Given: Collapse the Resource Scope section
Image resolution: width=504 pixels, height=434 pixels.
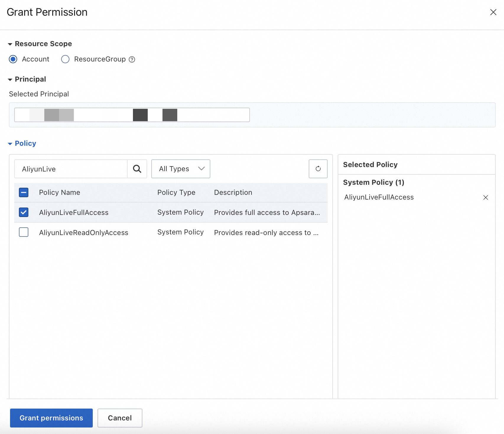Looking at the screenshot, I should 10,44.
